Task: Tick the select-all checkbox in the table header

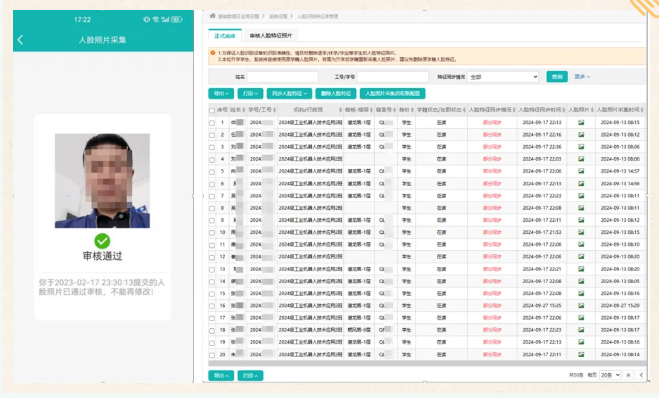Action: click(212, 111)
